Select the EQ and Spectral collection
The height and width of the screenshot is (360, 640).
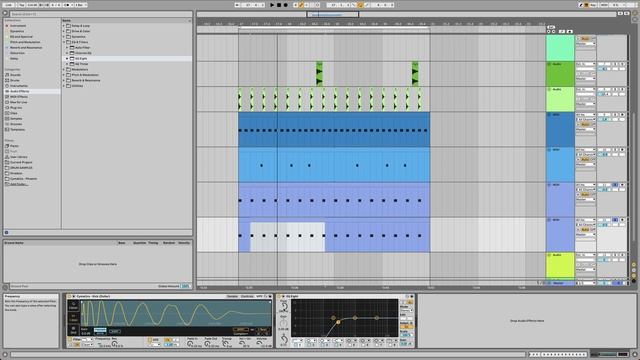tap(21, 37)
